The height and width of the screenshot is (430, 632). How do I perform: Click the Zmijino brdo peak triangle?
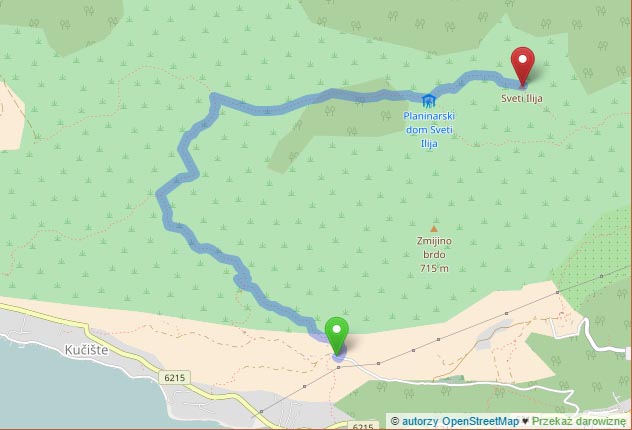click(x=434, y=229)
